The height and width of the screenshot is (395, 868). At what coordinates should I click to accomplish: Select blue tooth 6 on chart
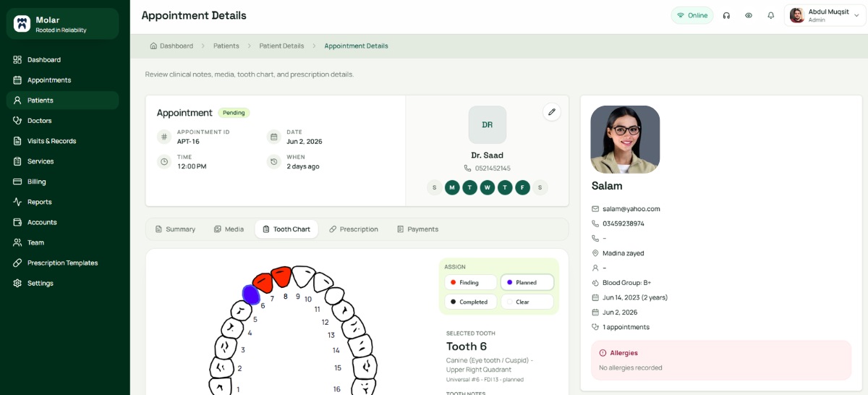click(x=251, y=294)
